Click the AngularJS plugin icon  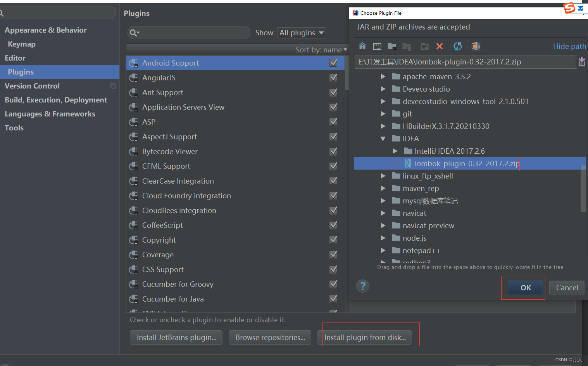point(134,78)
